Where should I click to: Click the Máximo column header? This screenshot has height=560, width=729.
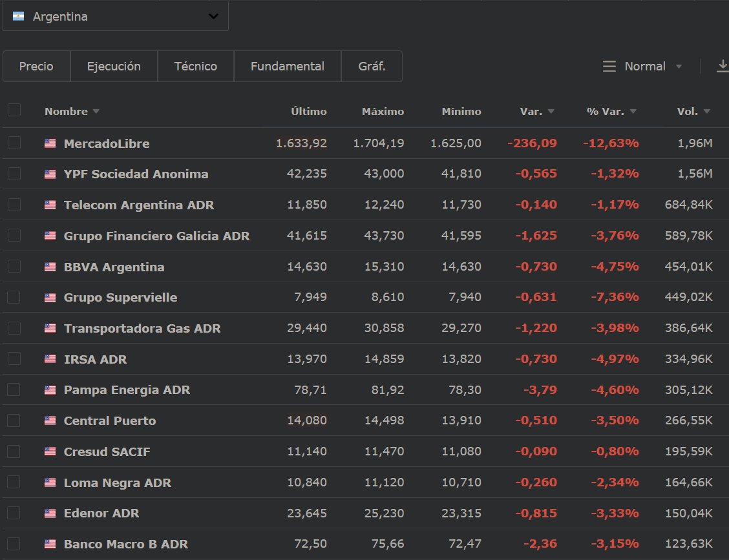pos(383,112)
